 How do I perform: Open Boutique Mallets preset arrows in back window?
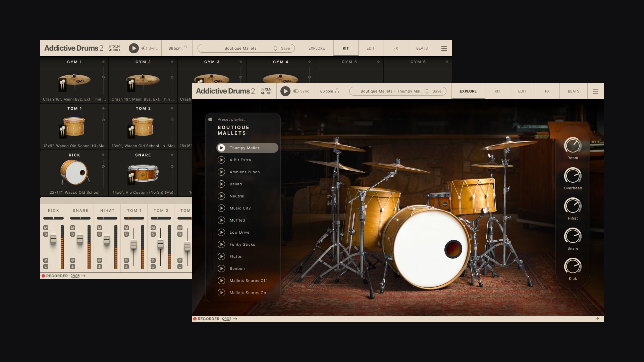275,48
